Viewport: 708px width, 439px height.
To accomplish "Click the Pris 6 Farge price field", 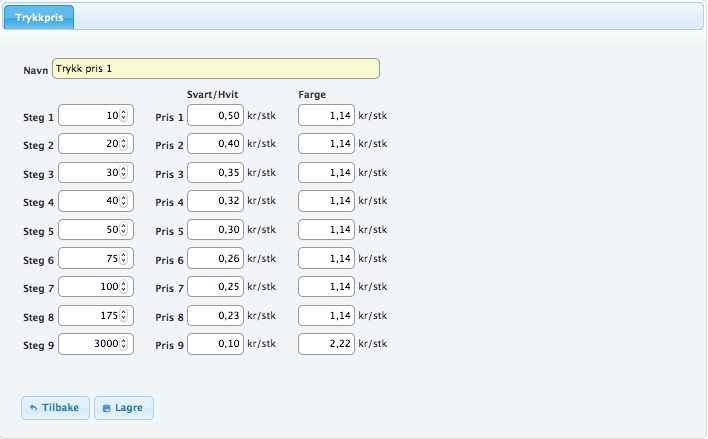I will [326, 259].
